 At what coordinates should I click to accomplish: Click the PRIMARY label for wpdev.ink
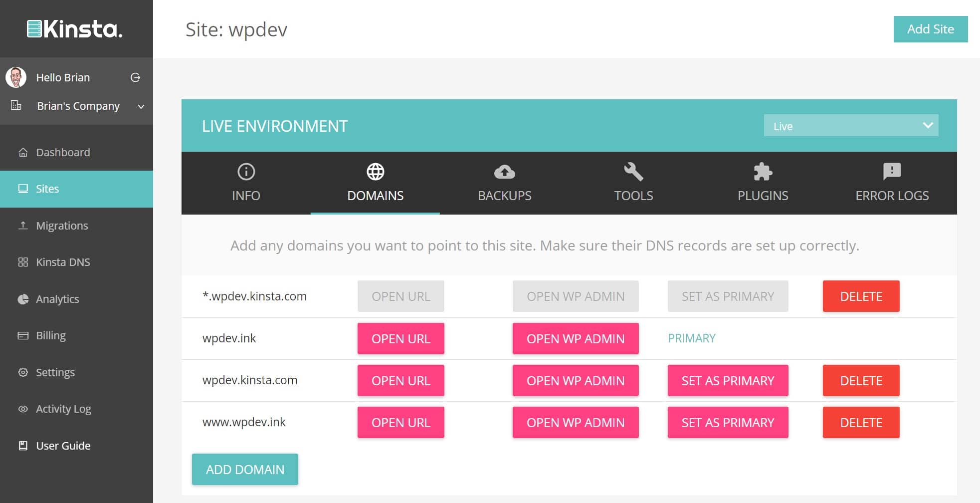(691, 338)
